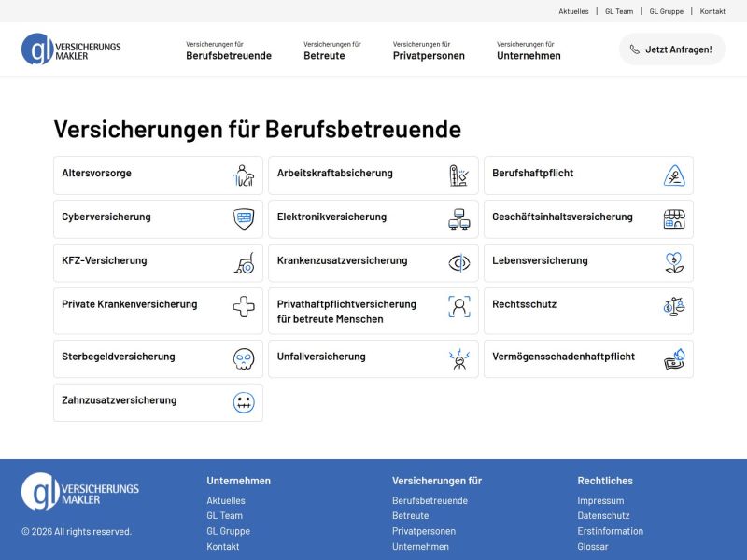The height and width of the screenshot is (560, 747).
Task: Open Versicherungen für Betreute menu
Action: (x=332, y=50)
